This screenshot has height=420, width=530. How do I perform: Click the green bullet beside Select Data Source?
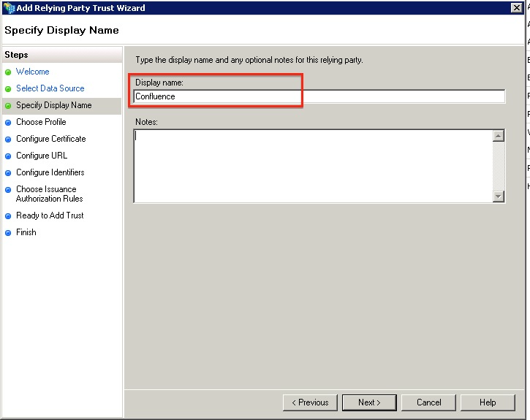pos(8,89)
